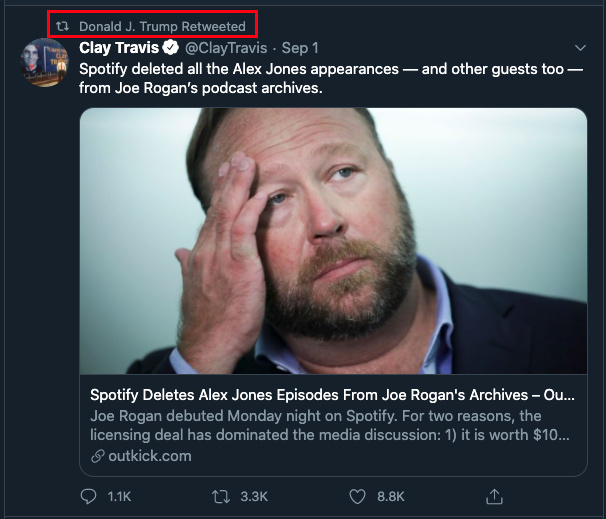Click the chain link icon beside outkick.com
This screenshot has height=519, width=606.
pyautogui.click(x=97, y=456)
